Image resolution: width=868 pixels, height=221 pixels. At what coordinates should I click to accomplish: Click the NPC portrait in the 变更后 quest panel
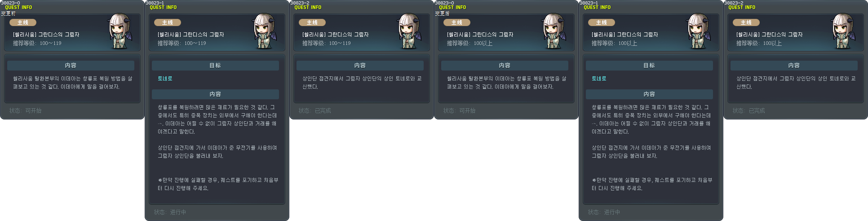(x=554, y=31)
